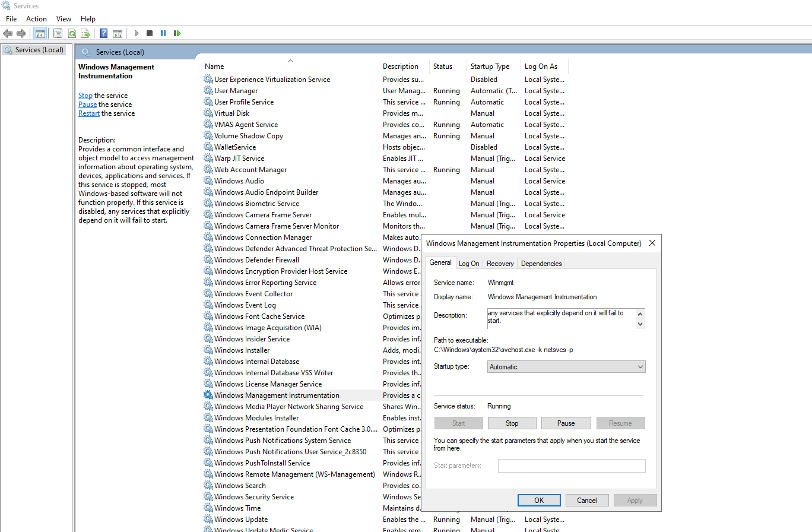812x532 pixels.
Task: Sort services by the Name column header
Action: click(x=290, y=66)
